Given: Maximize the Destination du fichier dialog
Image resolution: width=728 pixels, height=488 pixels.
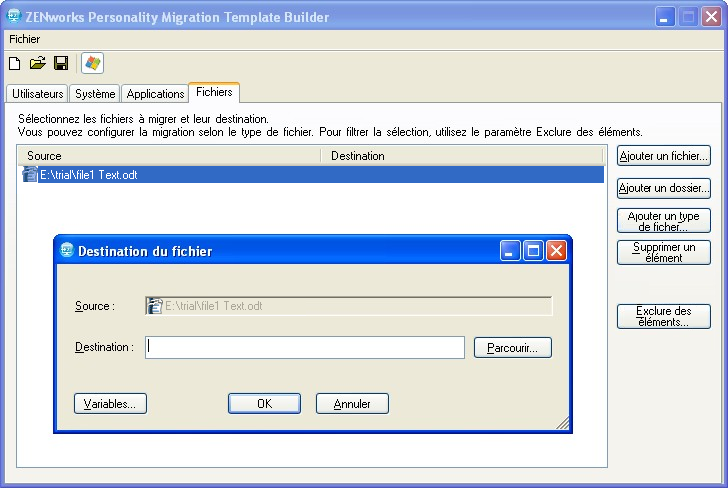Looking at the screenshot, I should 533,251.
